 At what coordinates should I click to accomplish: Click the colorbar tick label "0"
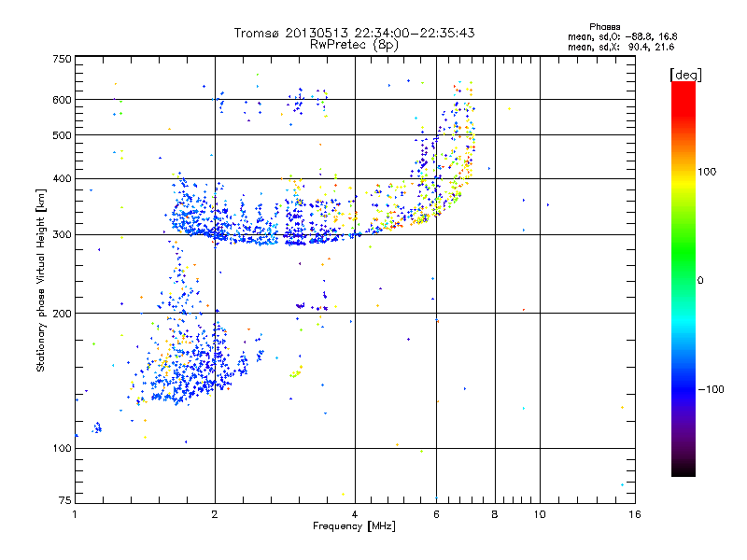pos(699,281)
